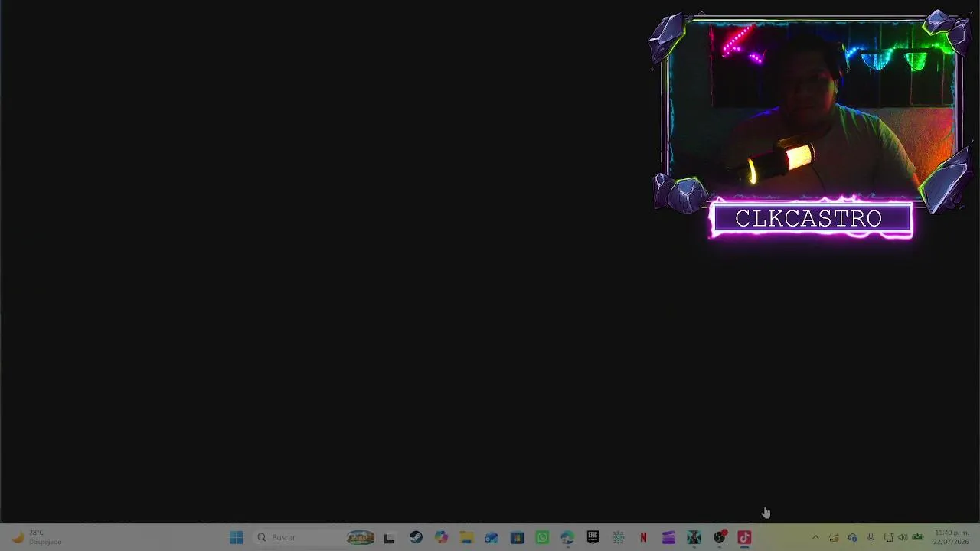Open the weather widget showing 28°C
The width and height of the screenshot is (980, 551).
37,537
